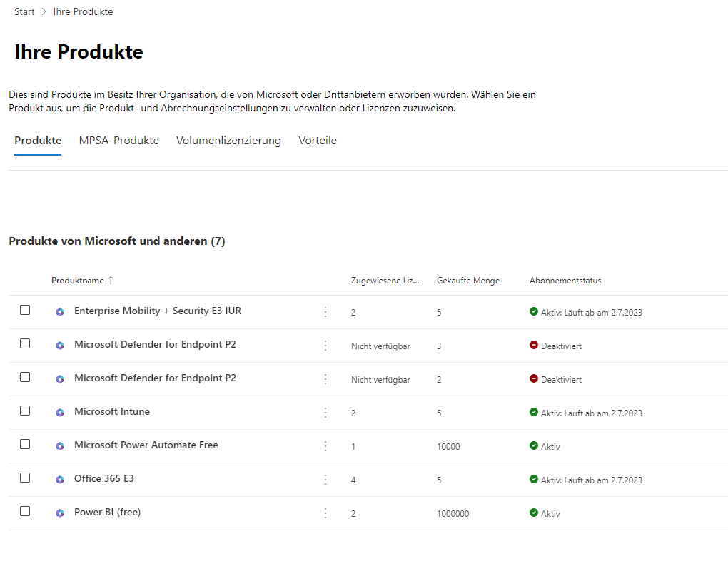The image size is (728, 564).
Task: Click 'Nicht verfügbar' in Defender row with quantity 3
Action: click(380, 346)
